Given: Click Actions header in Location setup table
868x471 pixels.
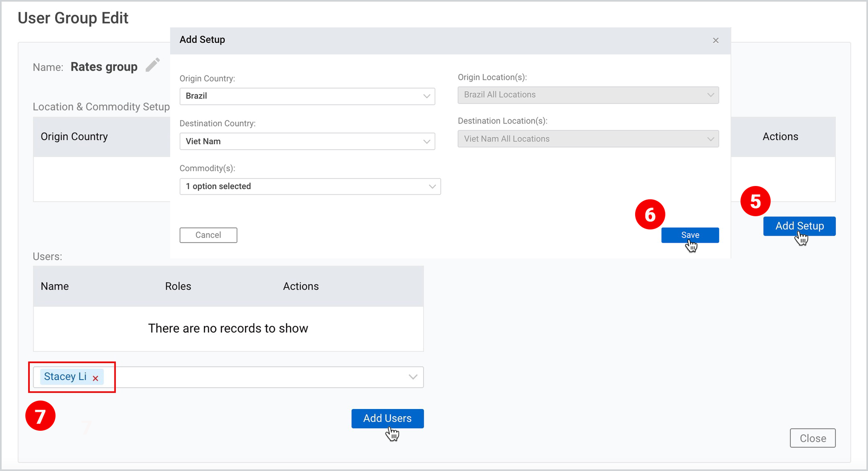Looking at the screenshot, I should pyautogui.click(x=780, y=137).
